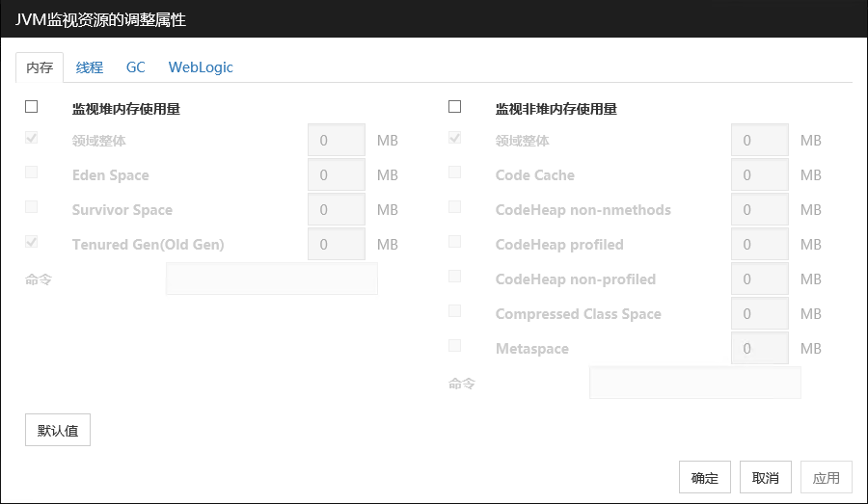This screenshot has width=868, height=504.
Task: Click the 默认值 button
Action: pyautogui.click(x=58, y=431)
